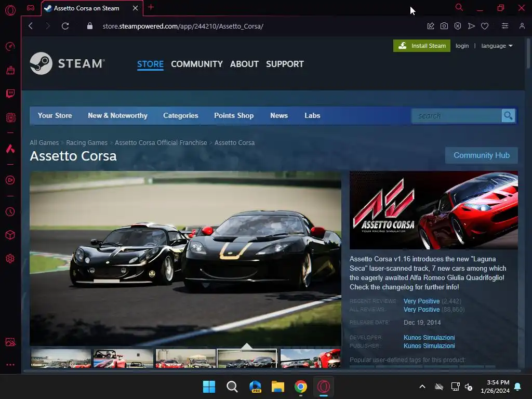
Task: Open ad blocker shield icon
Action: tap(458, 26)
